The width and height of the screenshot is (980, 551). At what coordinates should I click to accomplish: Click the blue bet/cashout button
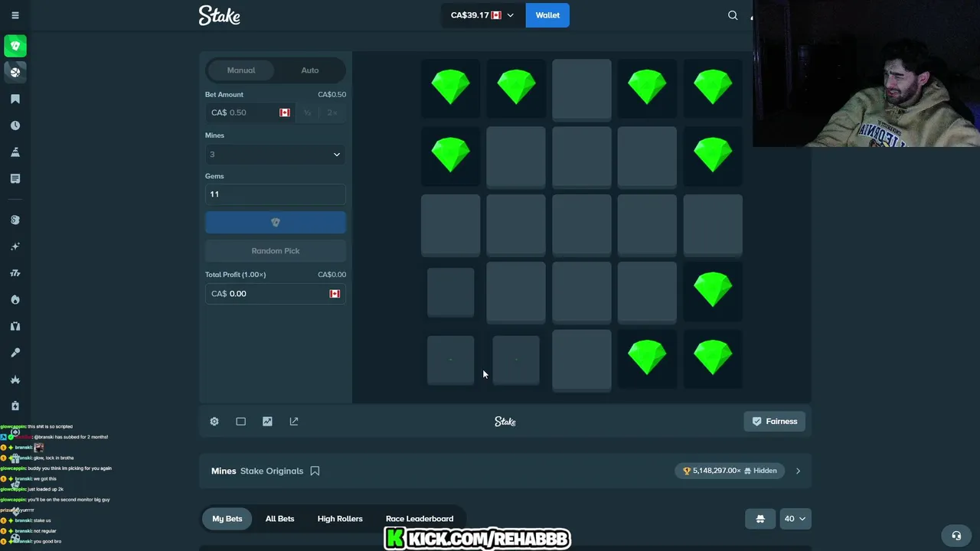[x=276, y=222]
